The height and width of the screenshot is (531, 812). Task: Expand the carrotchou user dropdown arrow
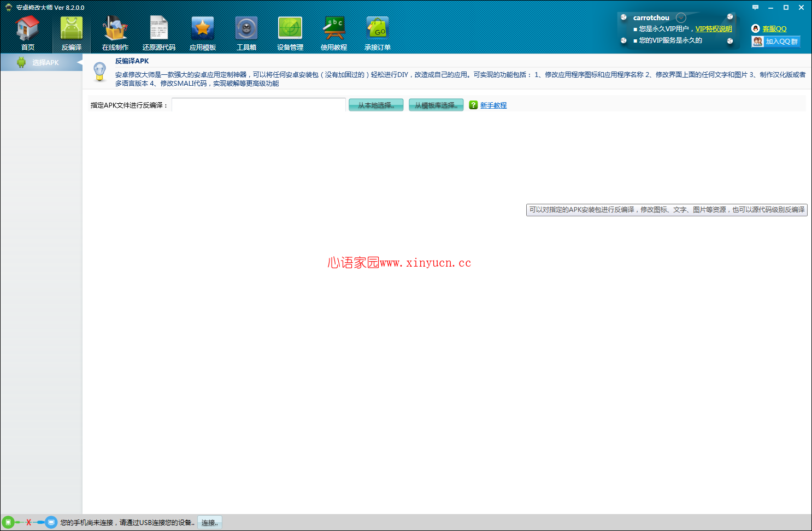click(681, 17)
